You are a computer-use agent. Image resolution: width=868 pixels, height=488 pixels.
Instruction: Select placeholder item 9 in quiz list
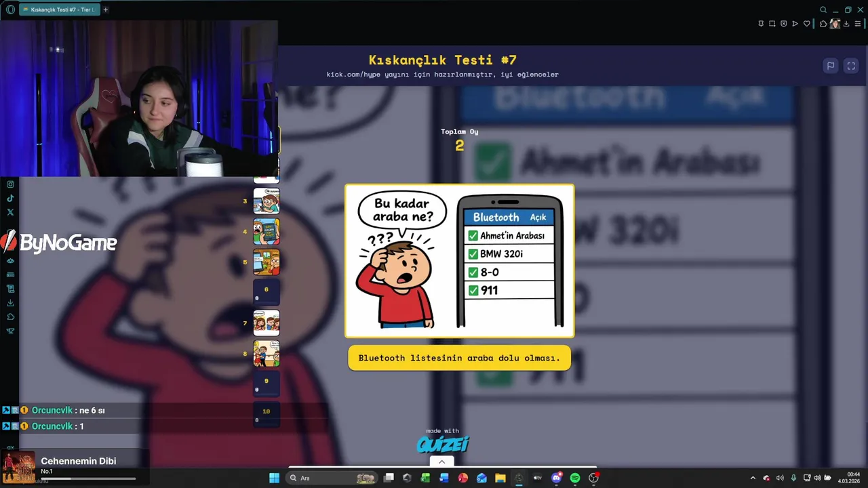click(267, 384)
